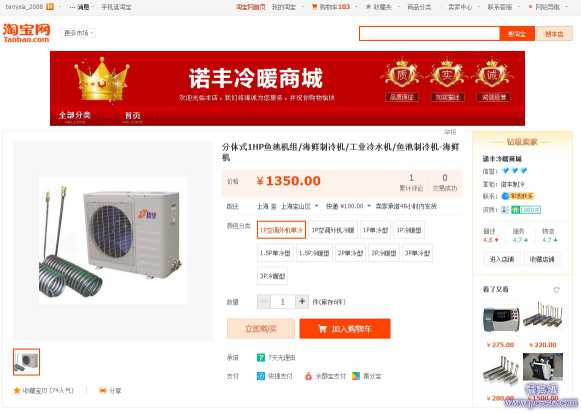Image resolution: width=581 pixels, height=414 pixels.
Task: Focus the Taobao search input field
Action: pyautogui.click(x=429, y=34)
